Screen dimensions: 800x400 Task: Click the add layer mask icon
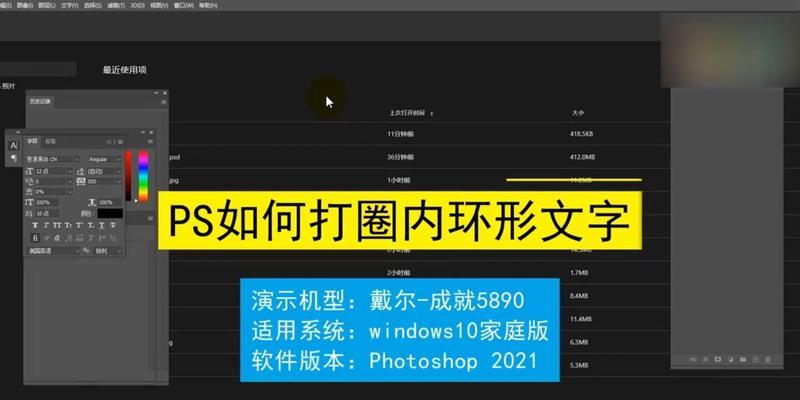tap(718, 359)
